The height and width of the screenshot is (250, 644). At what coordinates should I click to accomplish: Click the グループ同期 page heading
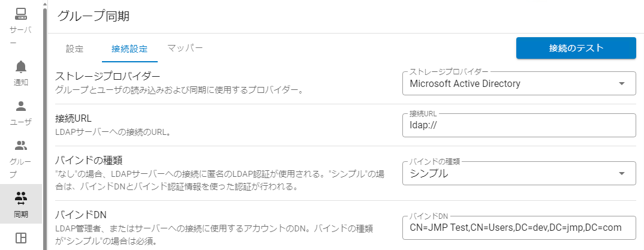(x=94, y=16)
